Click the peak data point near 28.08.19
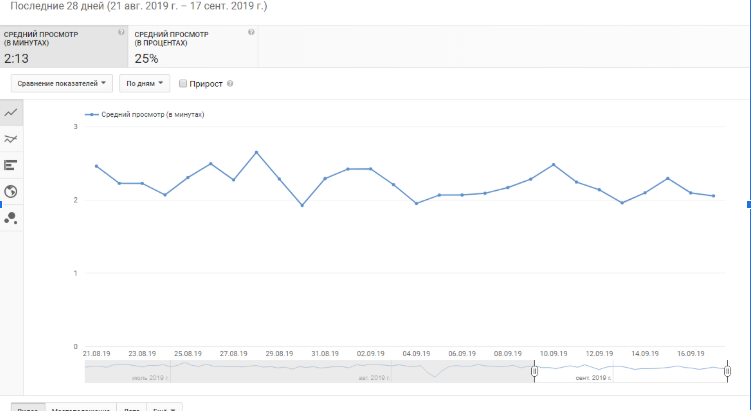This screenshot has width=751, height=411. (256, 152)
